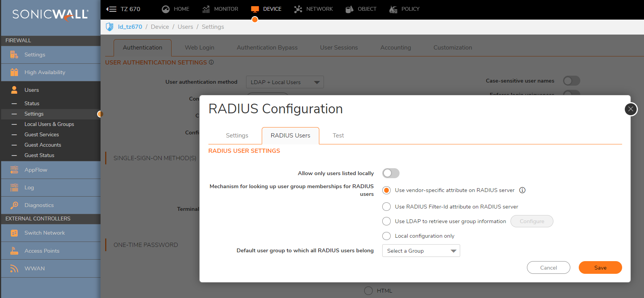
Task: Click the firewall Settings icon in sidebar
Action: (x=14, y=55)
